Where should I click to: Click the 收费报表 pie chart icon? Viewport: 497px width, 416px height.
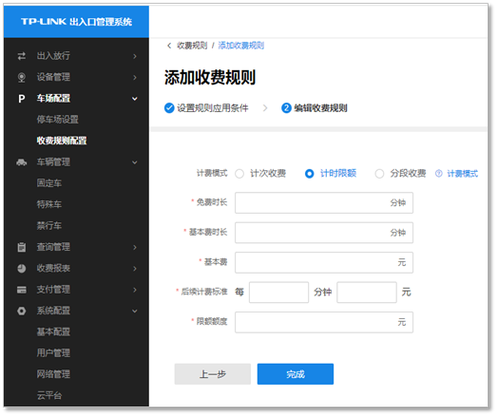(22, 269)
